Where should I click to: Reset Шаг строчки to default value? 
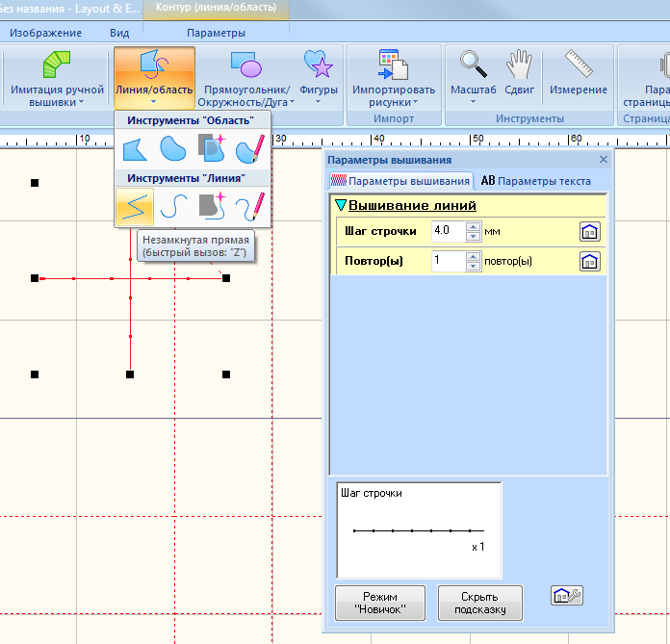tap(589, 231)
